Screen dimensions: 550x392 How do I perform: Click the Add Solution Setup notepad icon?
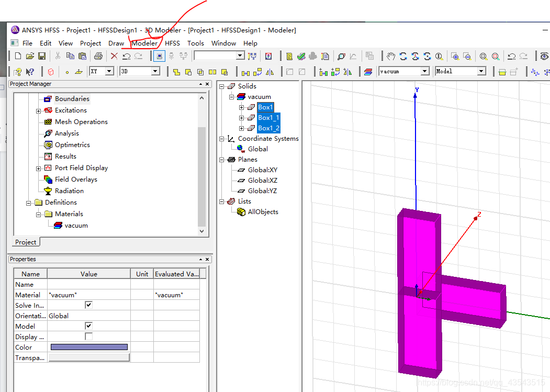pos(289,56)
